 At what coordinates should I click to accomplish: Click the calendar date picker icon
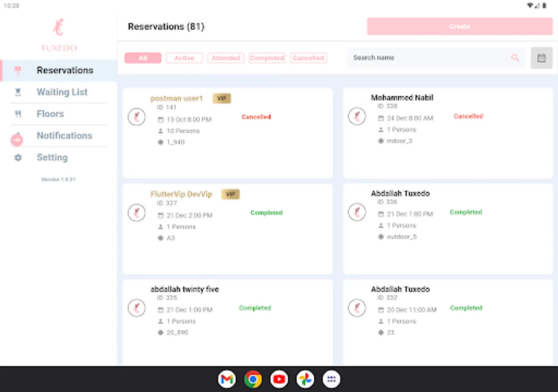[x=541, y=57]
